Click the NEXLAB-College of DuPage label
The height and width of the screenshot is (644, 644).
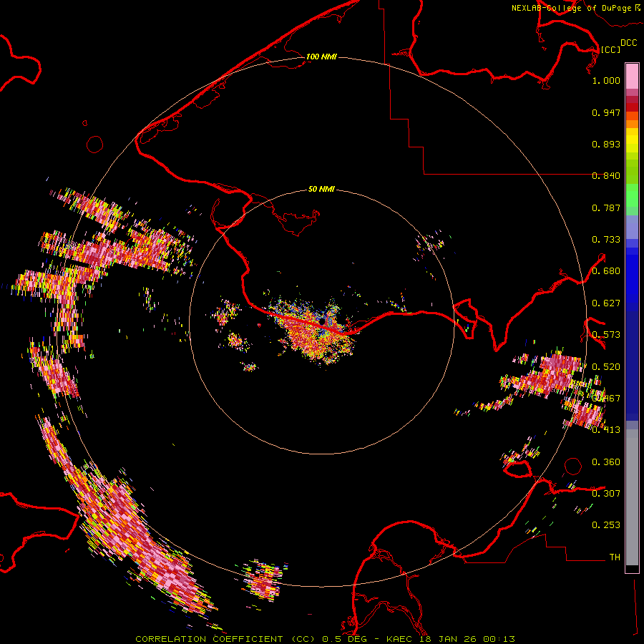tap(573, 8)
